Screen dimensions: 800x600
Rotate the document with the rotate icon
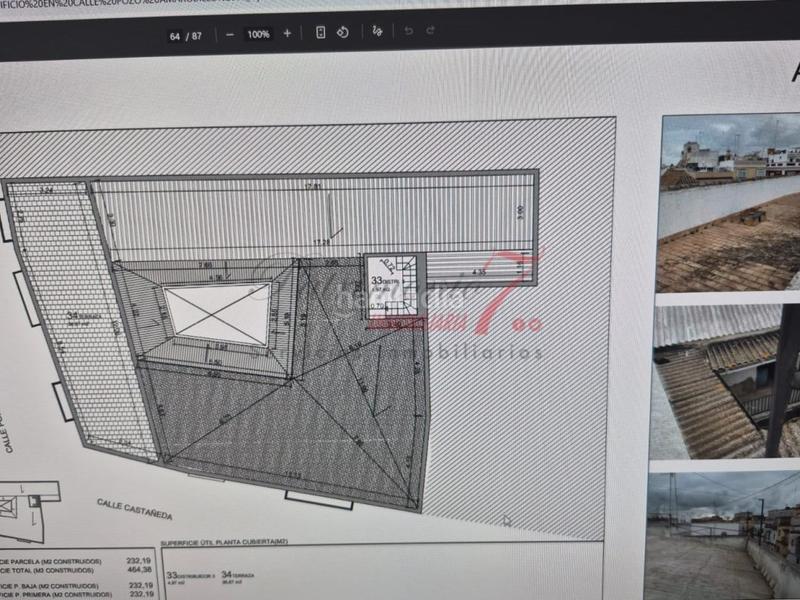[x=343, y=33]
